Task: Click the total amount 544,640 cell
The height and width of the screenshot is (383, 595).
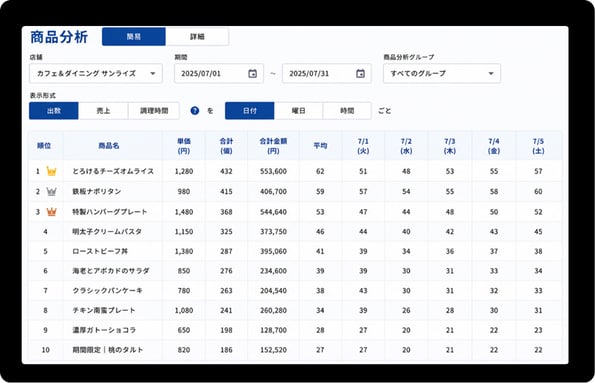Action: click(273, 212)
